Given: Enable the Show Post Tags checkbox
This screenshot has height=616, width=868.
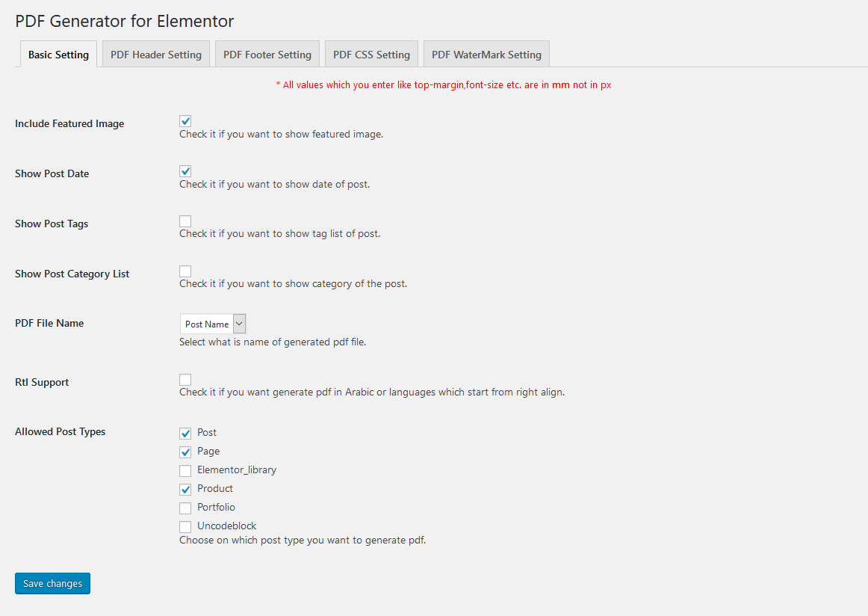Looking at the screenshot, I should point(185,221).
